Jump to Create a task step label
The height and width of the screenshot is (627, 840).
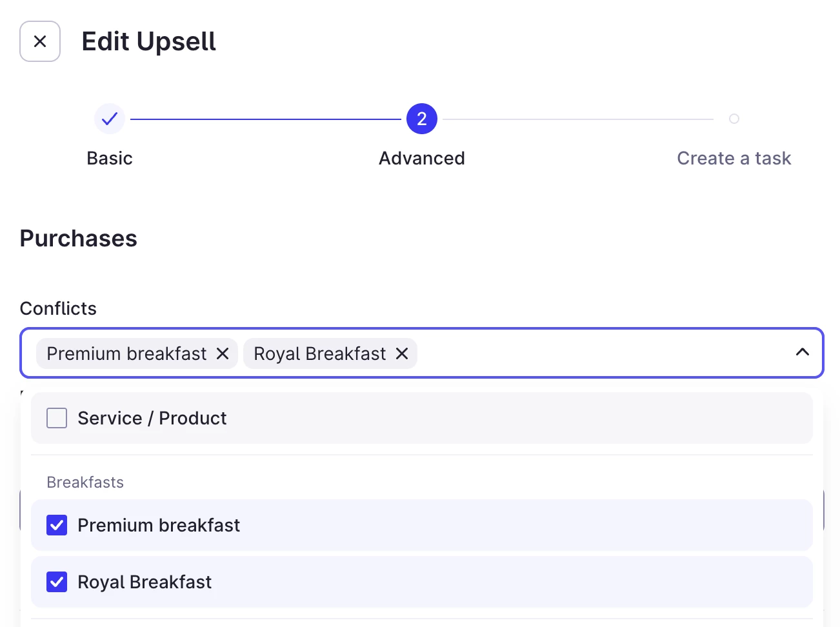click(x=734, y=158)
